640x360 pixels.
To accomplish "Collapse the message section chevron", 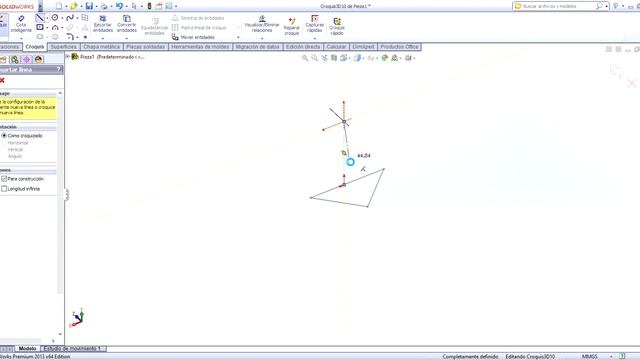I will tap(60, 93).
